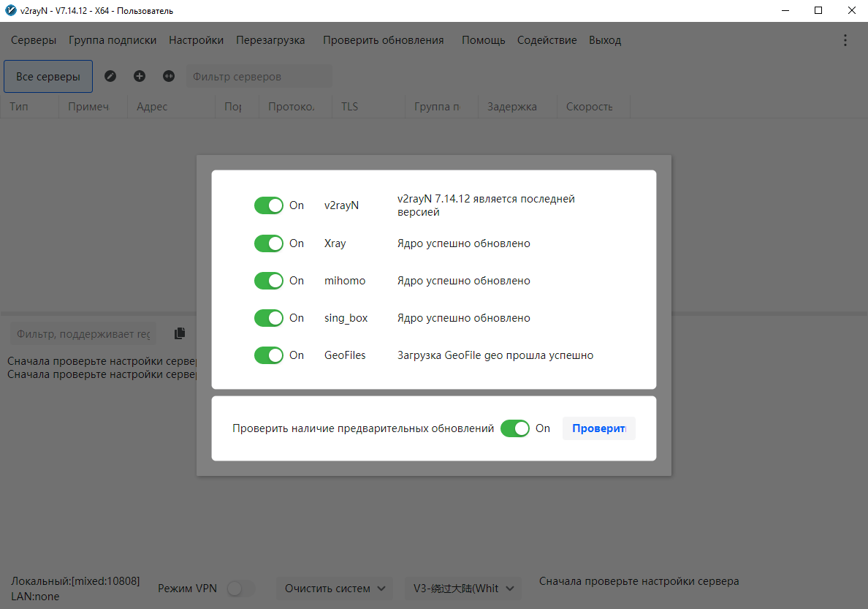Expand the Очистить систем proxy dropdown

coord(335,589)
